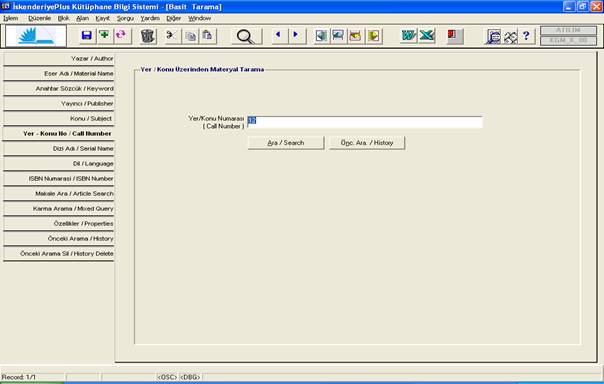Go to next record with right arrow
The height and width of the screenshot is (384, 604).
[x=296, y=36]
